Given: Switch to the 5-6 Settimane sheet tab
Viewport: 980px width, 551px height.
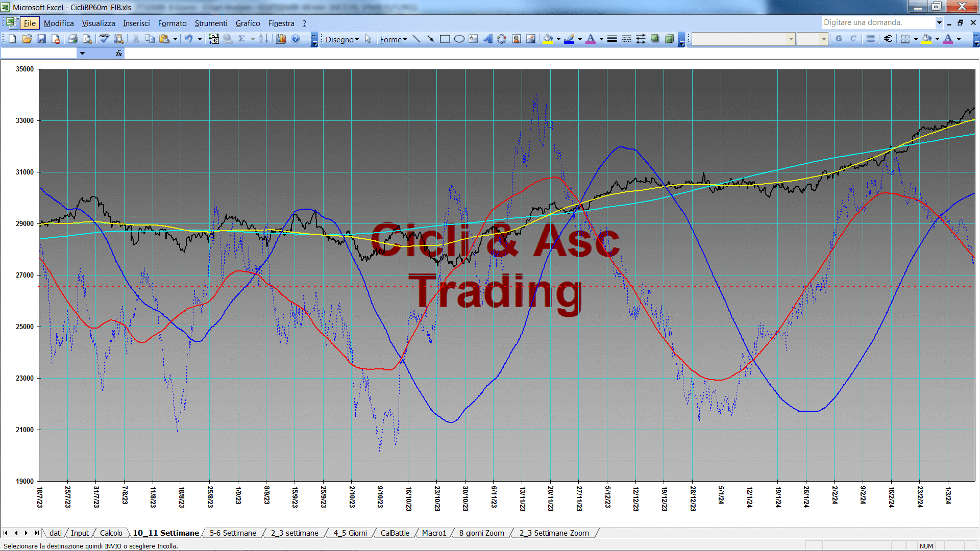Looking at the screenshot, I should 233,533.
